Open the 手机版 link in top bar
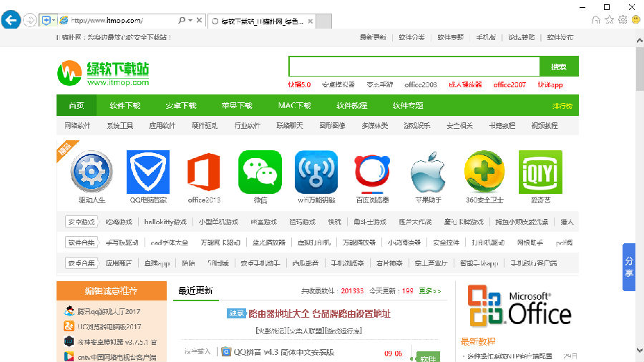This screenshot has width=644, height=362. tap(486, 37)
